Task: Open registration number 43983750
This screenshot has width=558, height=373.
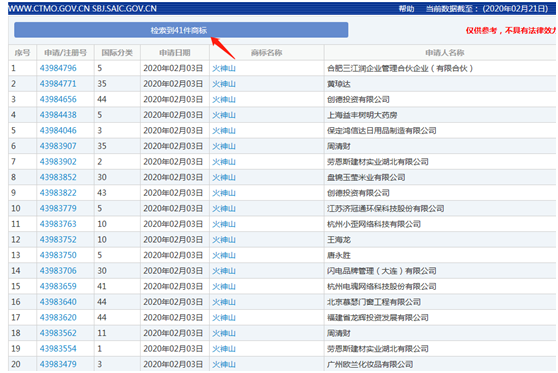Action: 58,255
